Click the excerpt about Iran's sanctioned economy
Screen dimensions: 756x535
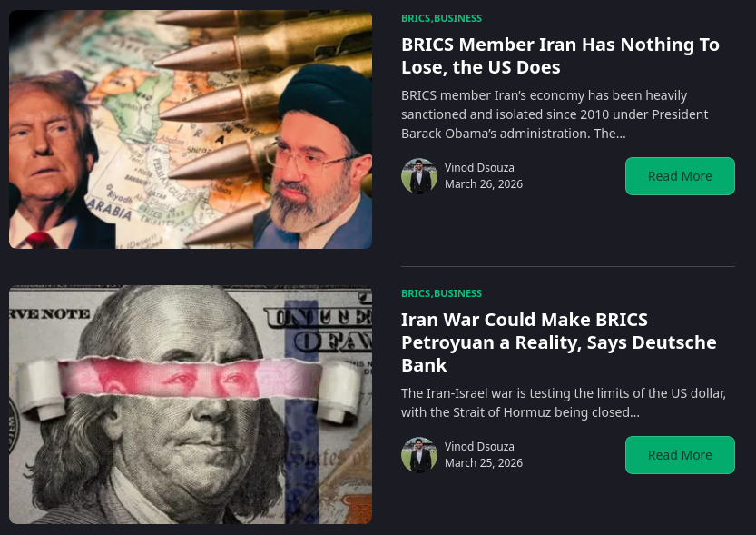pyautogui.click(x=555, y=114)
